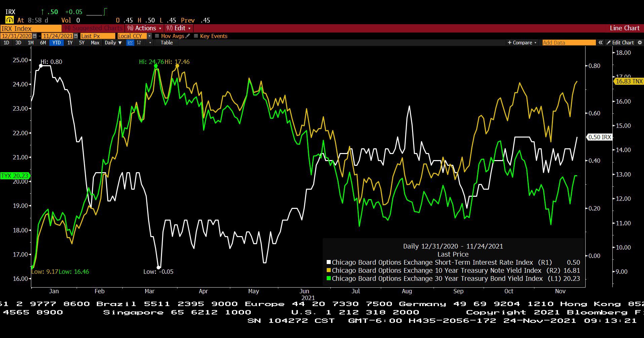Click the Last Px field
Viewport: 644px width, 338px height.
pos(98,36)
